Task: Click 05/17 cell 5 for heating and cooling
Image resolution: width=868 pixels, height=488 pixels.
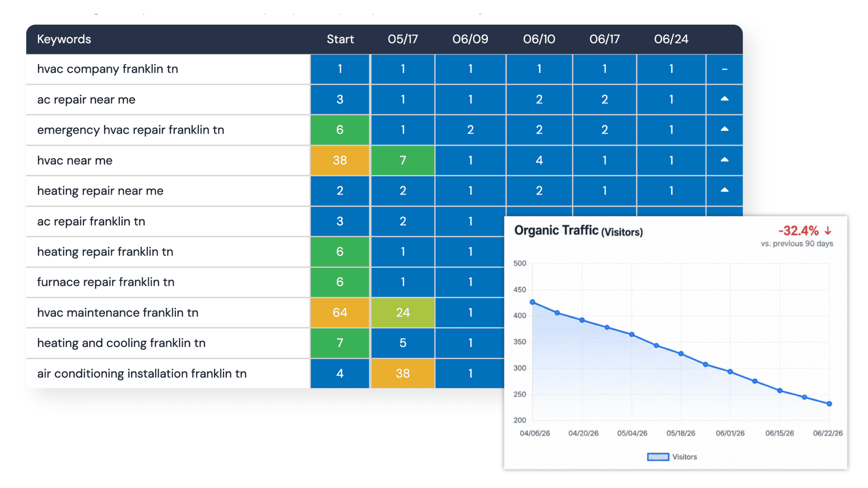Action: coord(403,343)
